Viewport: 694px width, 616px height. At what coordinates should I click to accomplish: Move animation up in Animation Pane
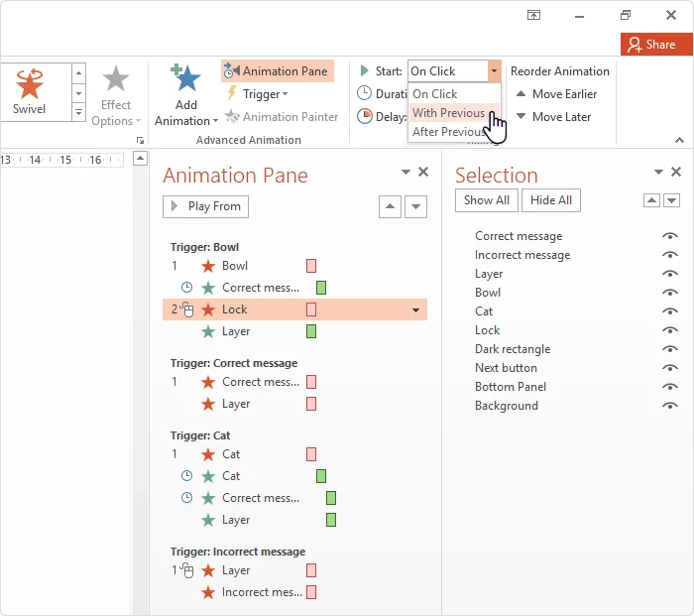click(x=390, y=206)
